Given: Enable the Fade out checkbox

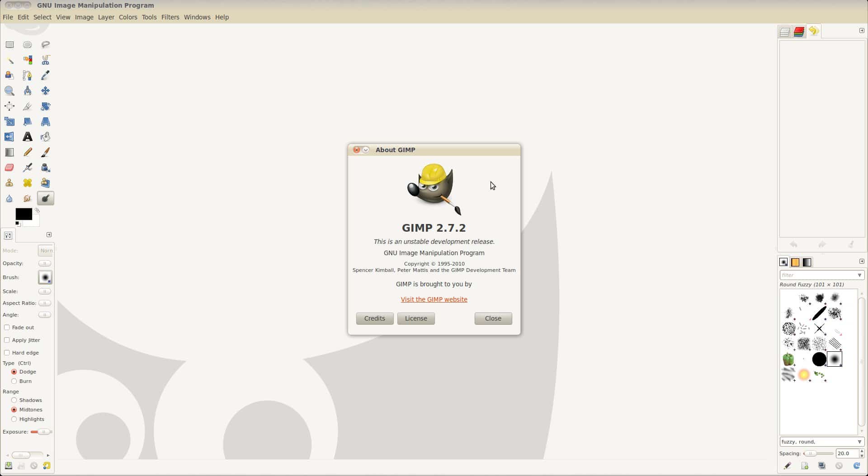Looking at the screenshot, I should [x=7, y=327].
